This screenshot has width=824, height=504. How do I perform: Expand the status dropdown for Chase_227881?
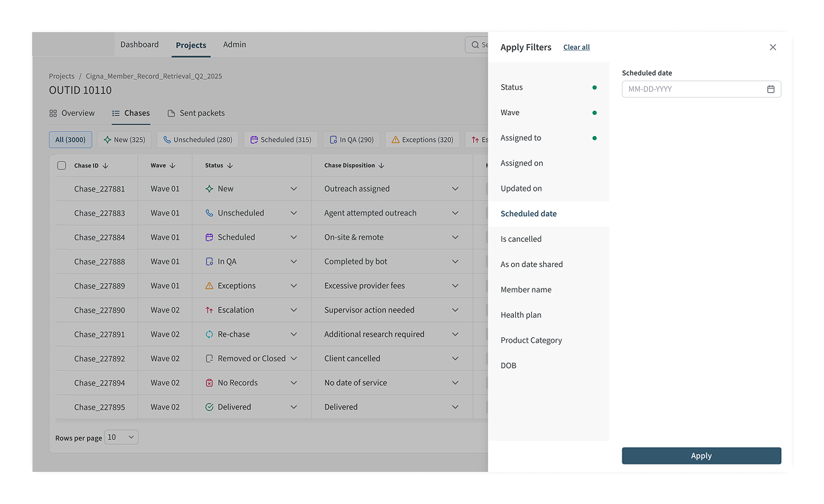(293, 189)
